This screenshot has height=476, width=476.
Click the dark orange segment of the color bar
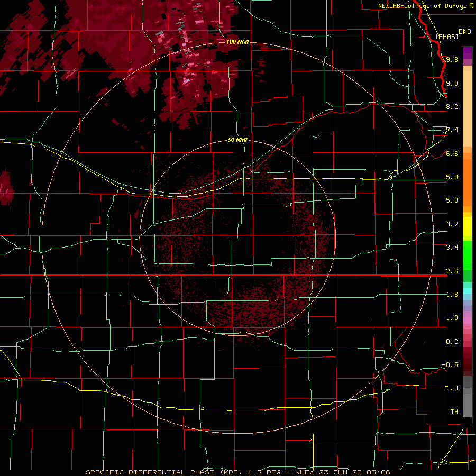click(467, 182)
